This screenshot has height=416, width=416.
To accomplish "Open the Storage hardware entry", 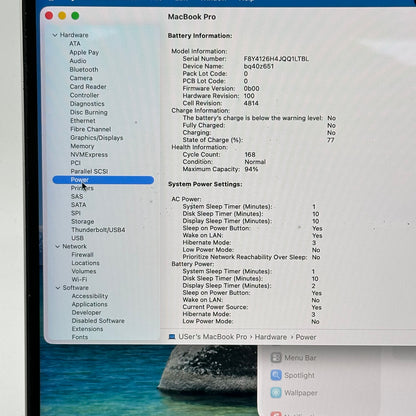I will (x=82, y=221).
